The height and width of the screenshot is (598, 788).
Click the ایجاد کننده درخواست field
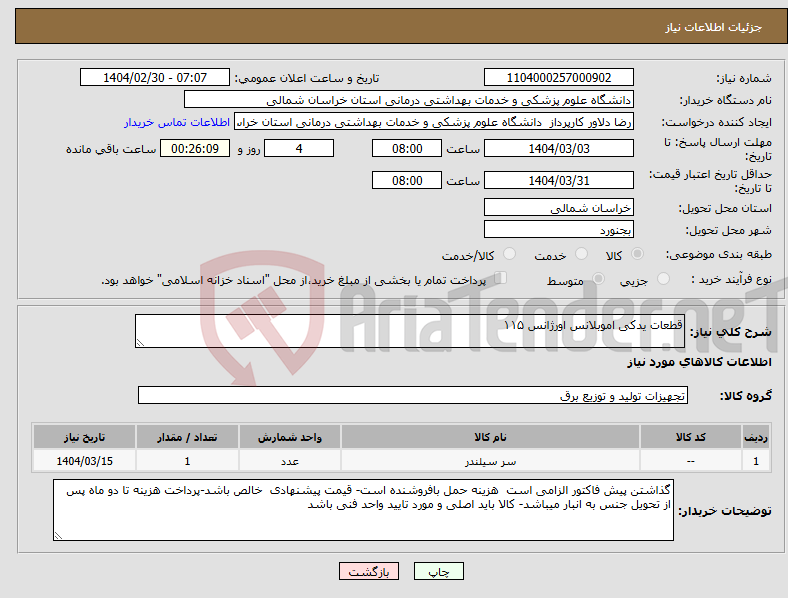[434, 122]
